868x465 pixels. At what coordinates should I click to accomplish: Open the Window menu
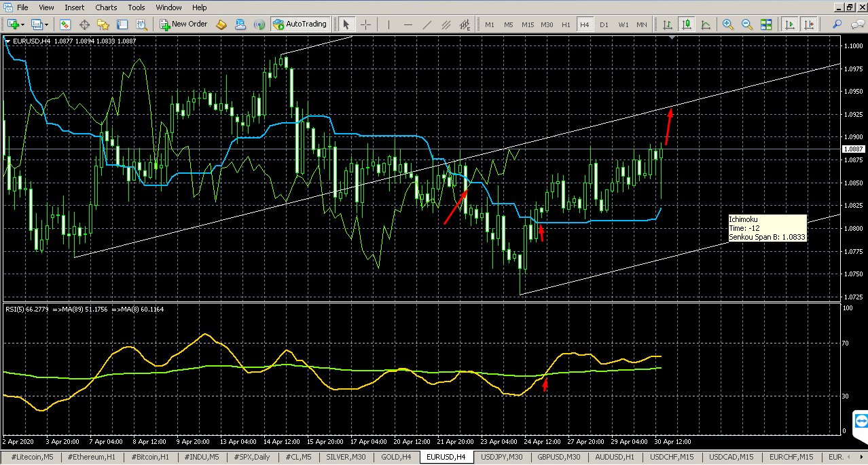point(168,7)
